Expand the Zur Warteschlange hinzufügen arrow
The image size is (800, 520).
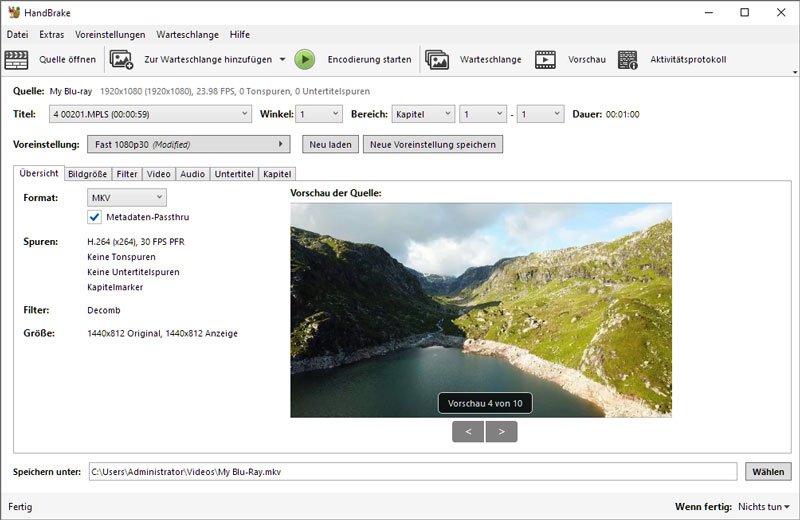click(x=282, y=60)
